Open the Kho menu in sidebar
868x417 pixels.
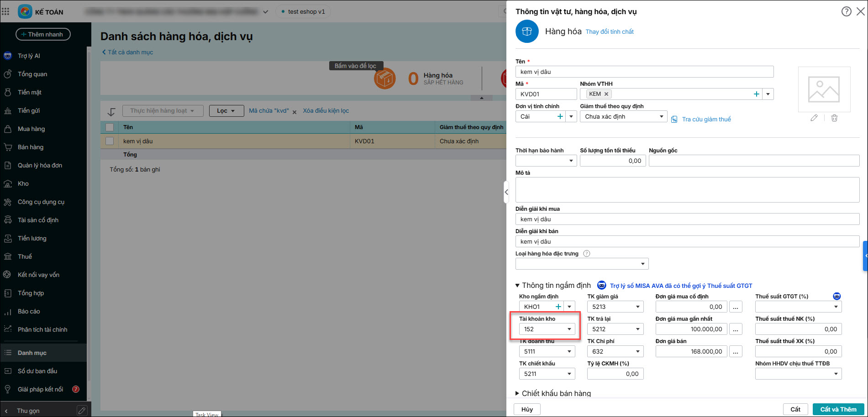click(x=23, y=183)
